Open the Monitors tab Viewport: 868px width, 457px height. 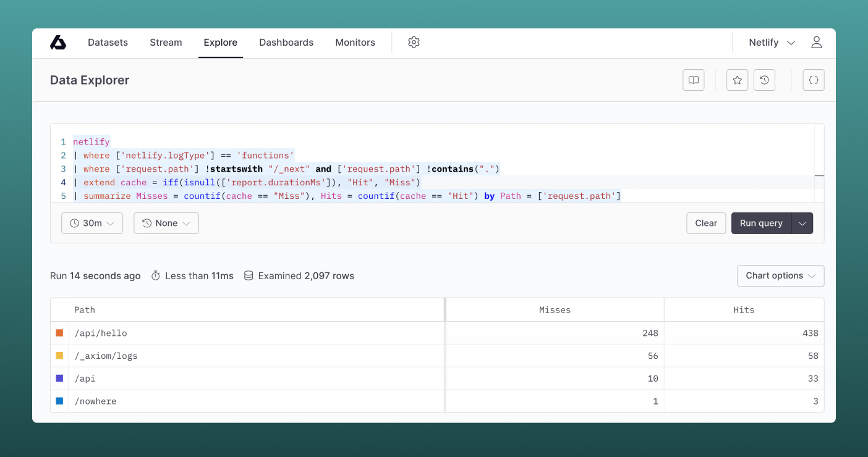(355, 43)
